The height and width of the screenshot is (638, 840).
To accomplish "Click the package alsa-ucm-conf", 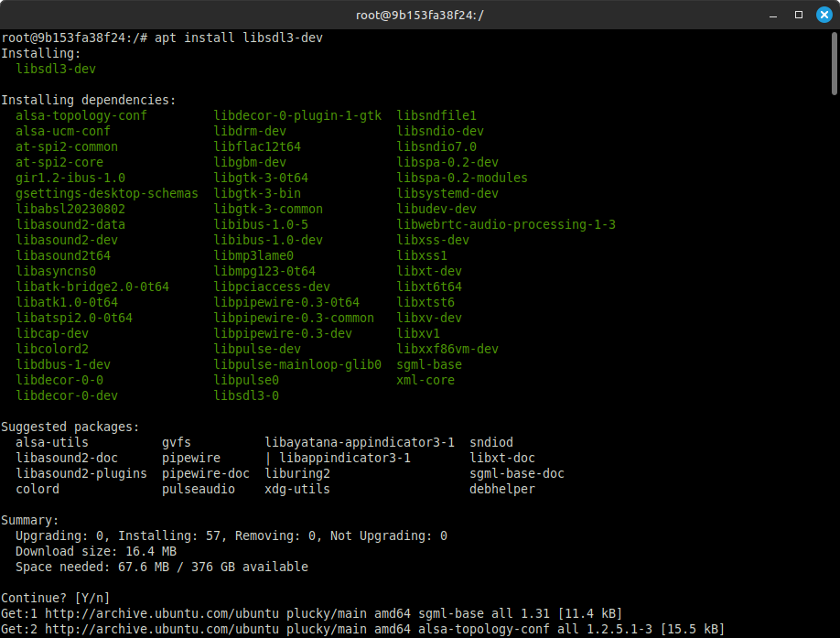I will click(62, 131).
